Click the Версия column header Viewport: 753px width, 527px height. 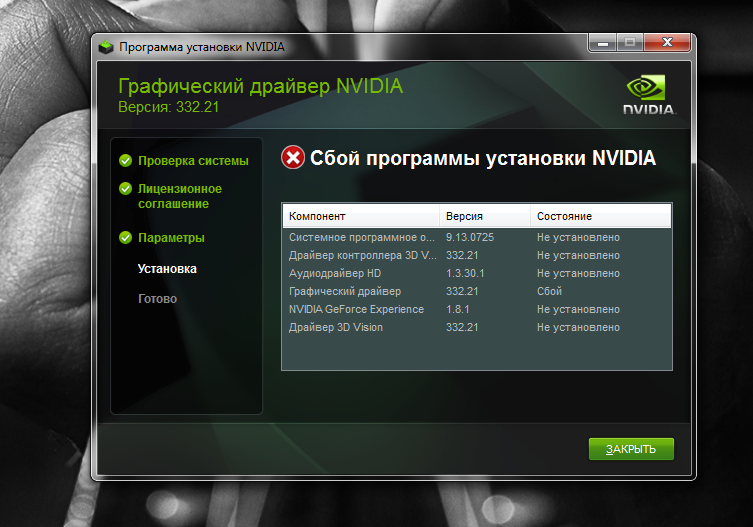coord(485,216)
